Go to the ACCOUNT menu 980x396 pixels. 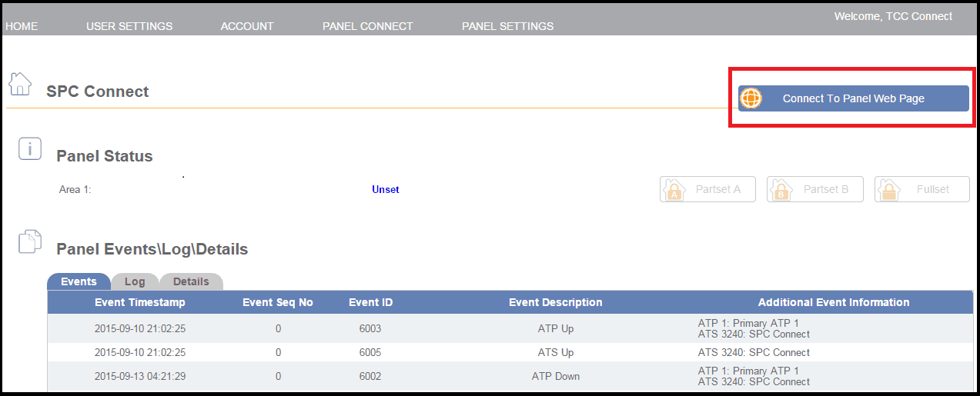(x=247, y=26)
